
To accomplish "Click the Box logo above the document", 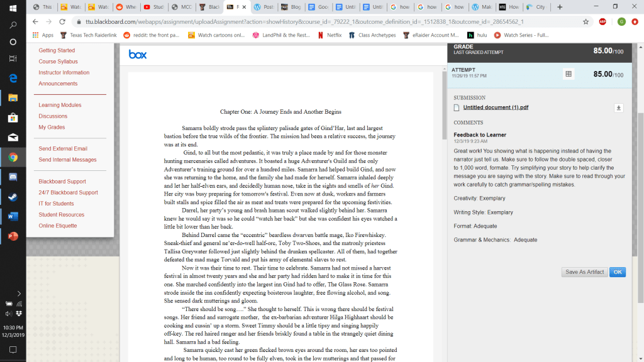I will coord(138,55).
